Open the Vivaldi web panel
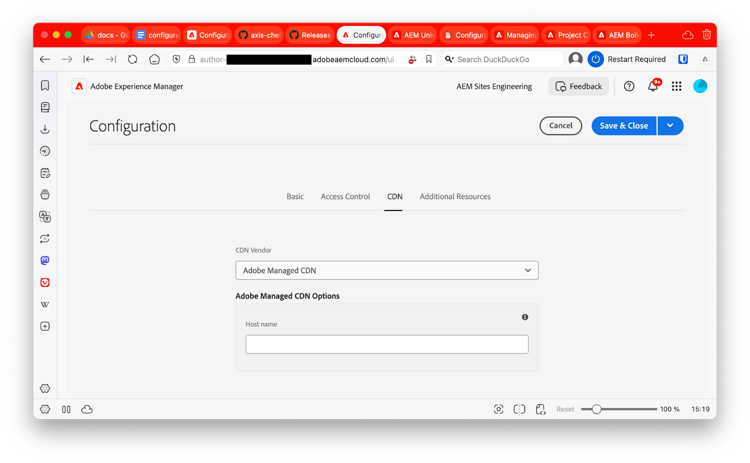This screenshot has height=463, width=750. 45,282
